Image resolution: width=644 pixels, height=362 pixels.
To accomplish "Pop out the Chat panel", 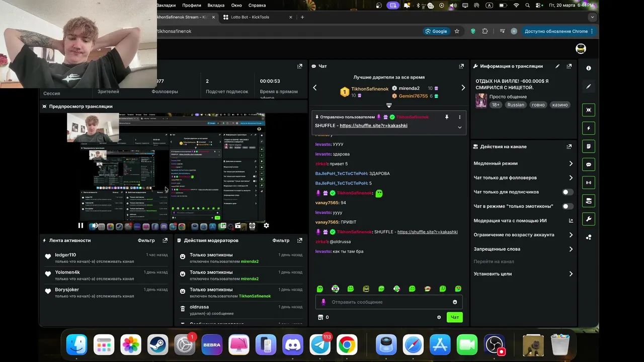I will click(x=461, y=66).
